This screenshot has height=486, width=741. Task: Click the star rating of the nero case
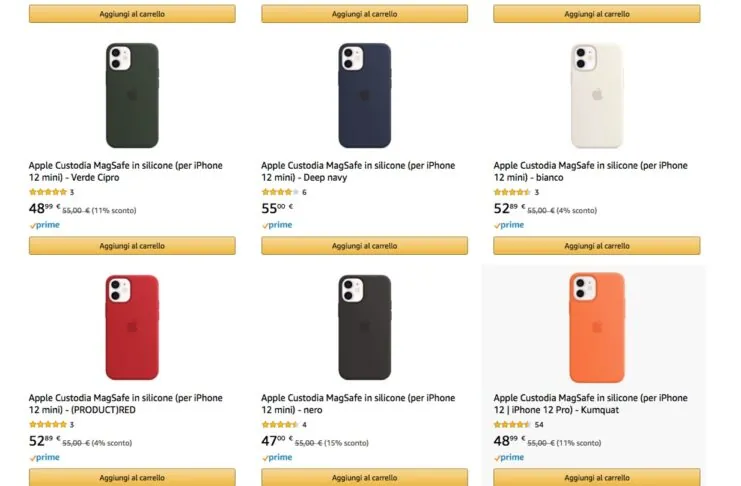click(279, 425)
